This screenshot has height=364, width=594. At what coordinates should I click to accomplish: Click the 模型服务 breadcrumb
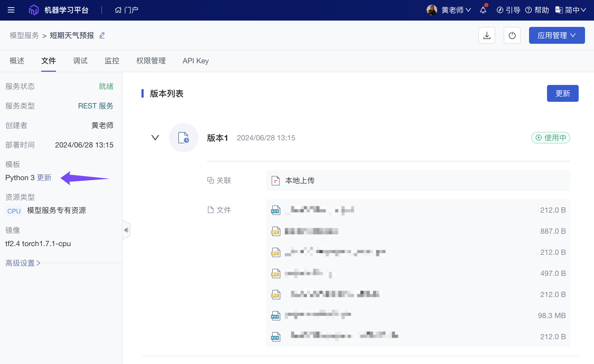pos(23,35)
